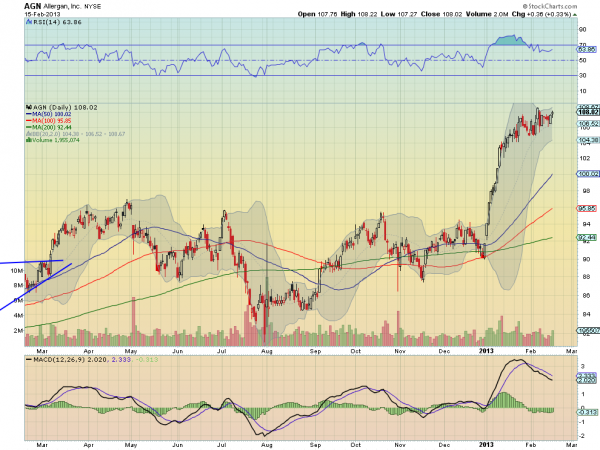Image resolution: width=600 pixels, height=450 pixels.
Task: Click the blue MA(50) legend line swatch
Action: point(29,114)
